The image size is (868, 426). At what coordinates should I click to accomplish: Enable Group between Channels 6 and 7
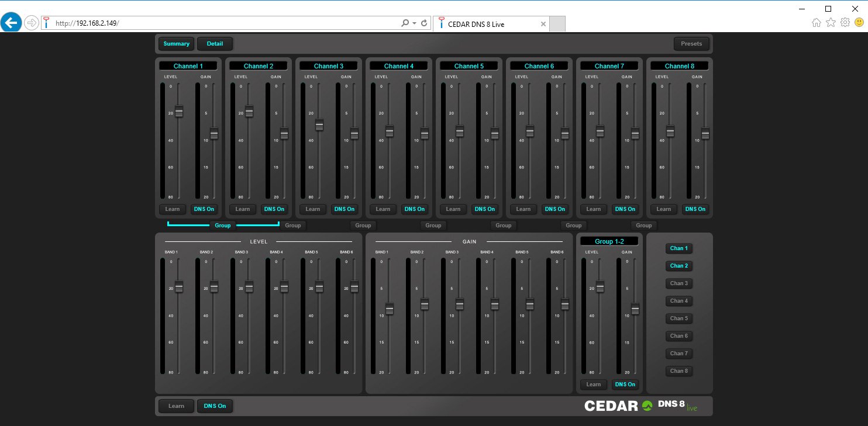pos(574,226)
